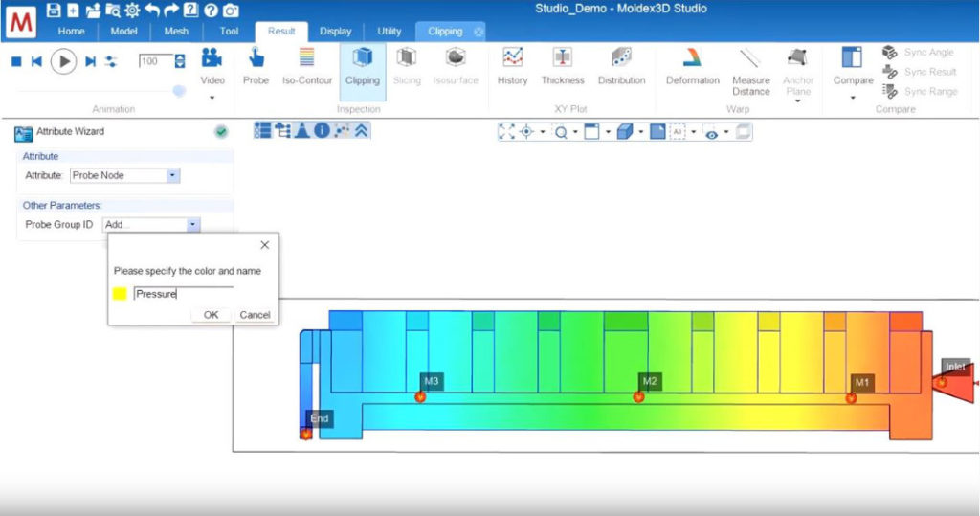The height and width of the screenshot is (516, 980).
Task: Open animation settings sliders icon
Action: (111, 61)
